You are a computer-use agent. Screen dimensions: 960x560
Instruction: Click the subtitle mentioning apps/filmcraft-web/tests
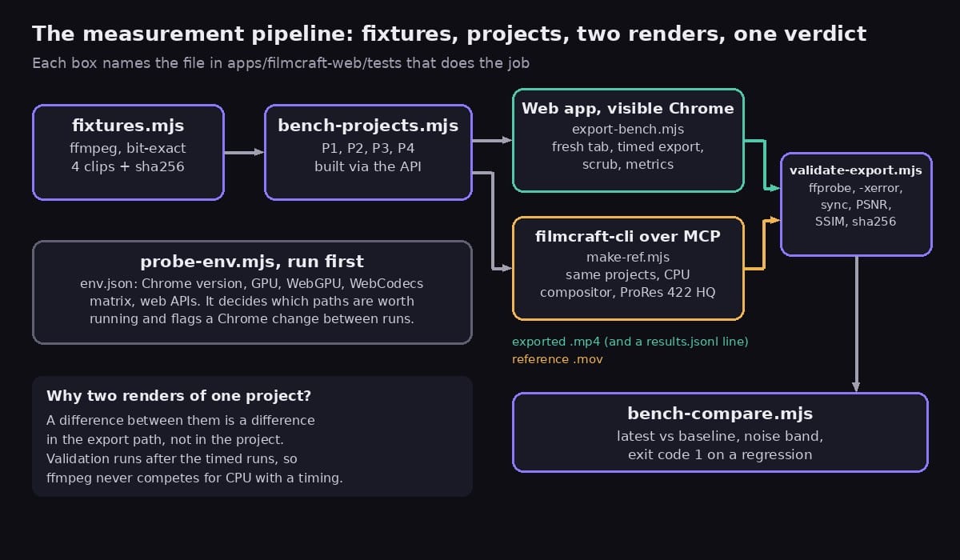(281, 63)
